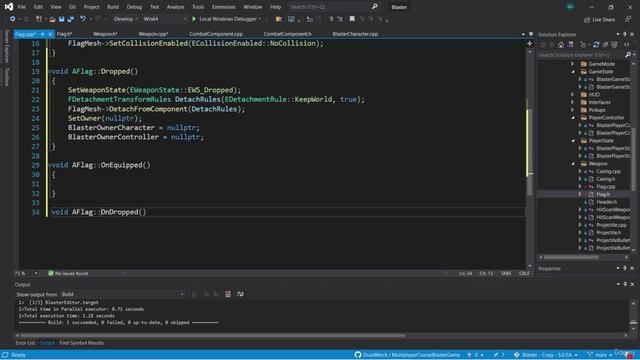This screenshot has height=360, width=640.
Task: Click the split editor plus icon
Action: coord(529,43)
